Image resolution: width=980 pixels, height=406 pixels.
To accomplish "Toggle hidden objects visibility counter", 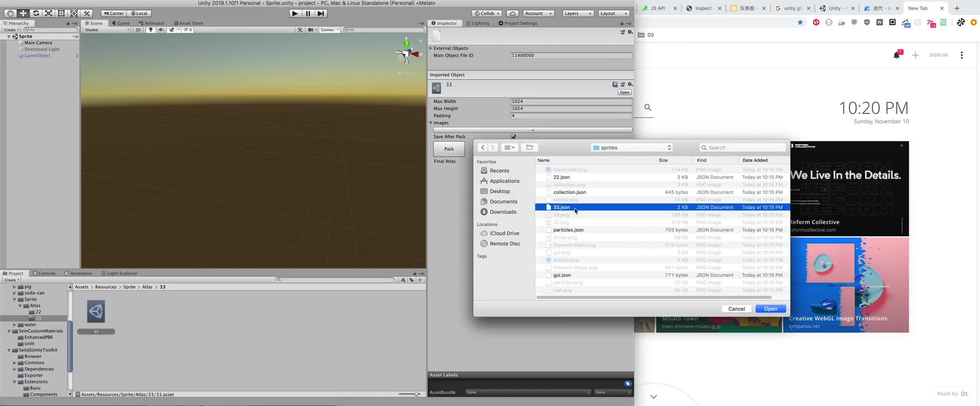I will [x=188, y=30].
